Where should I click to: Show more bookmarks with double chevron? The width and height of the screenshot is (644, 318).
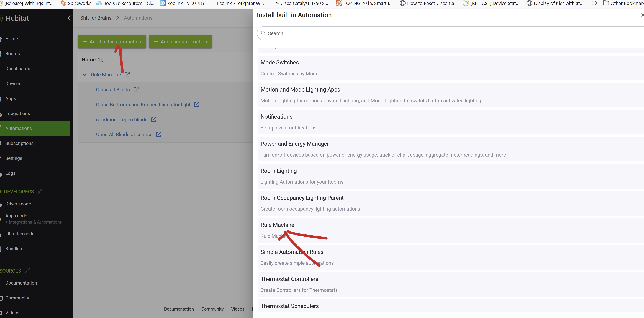click(x=594, y=3)
